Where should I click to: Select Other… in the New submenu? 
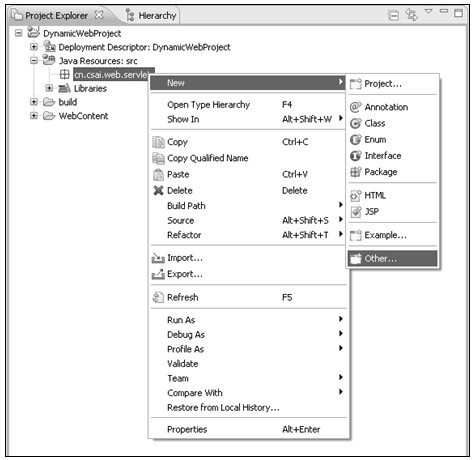[392, 258]
